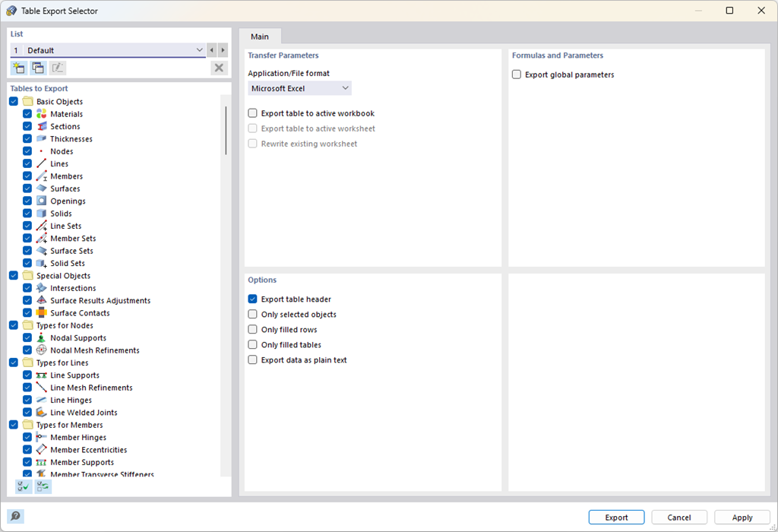The width and height of the screenshot is (778, 532).
Task: Invert table selection using the bottom icon
Action: 43,486
